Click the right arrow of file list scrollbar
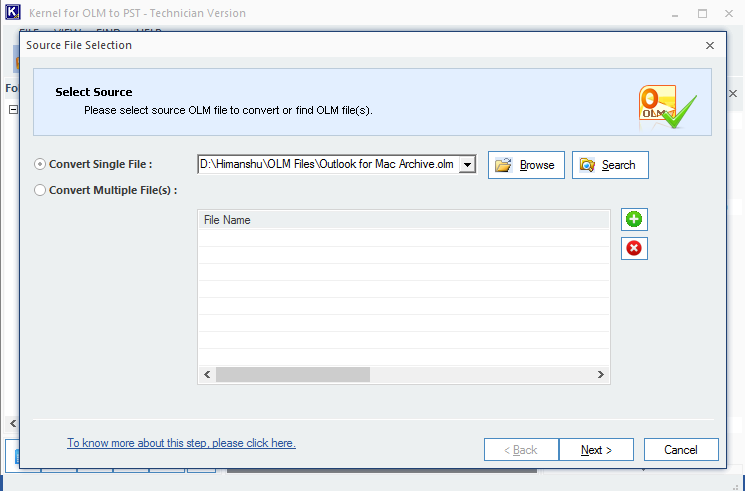The width and height of the screenshot is (745, 491). pos(601,375)
